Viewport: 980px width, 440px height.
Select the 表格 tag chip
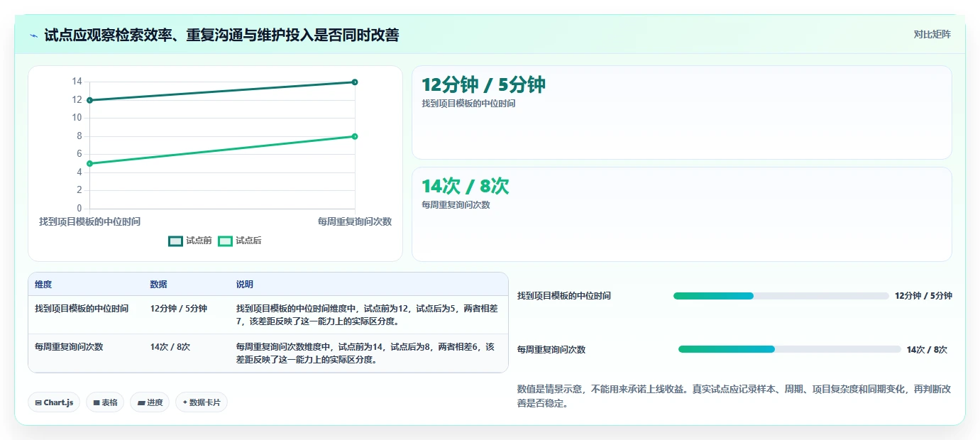click(x=105, y=402)
